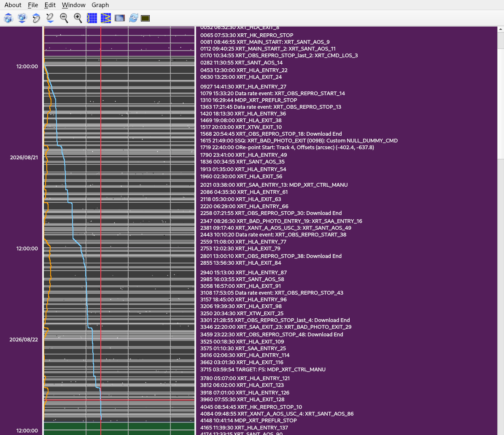The image size is (504, 435).
Task: Open the Window menu
Action: click(74, 5)
